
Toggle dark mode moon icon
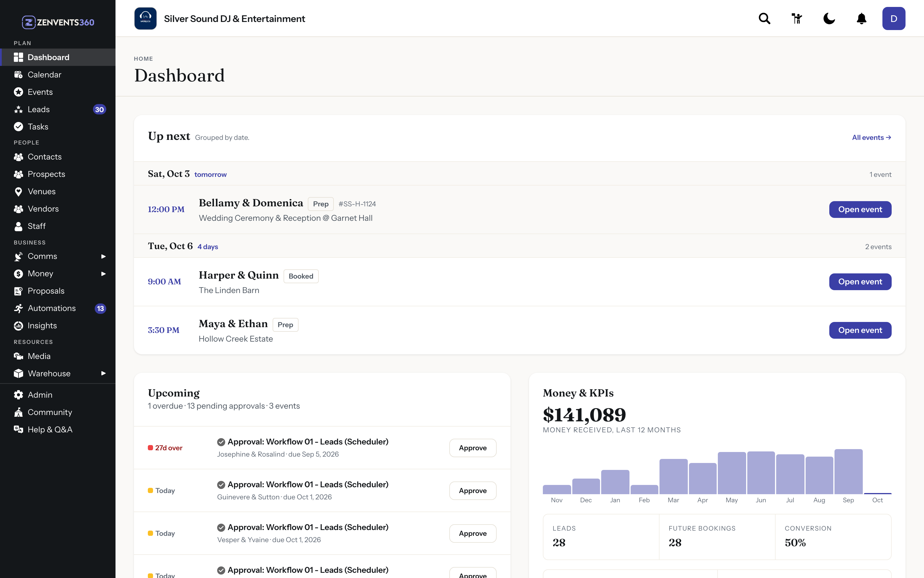[x=829, y=18]
